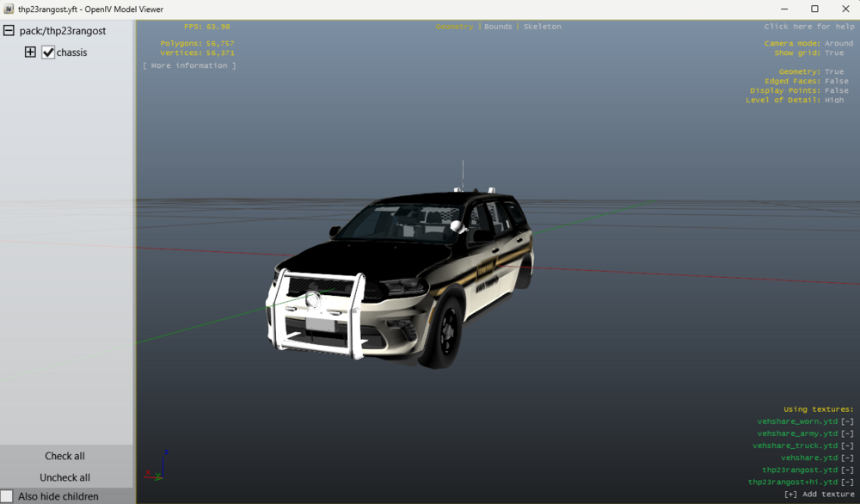The height and width of the screenshot is (504, 860).
Task: Toggle the Geometry True display option
Action: tap(834, 71)
